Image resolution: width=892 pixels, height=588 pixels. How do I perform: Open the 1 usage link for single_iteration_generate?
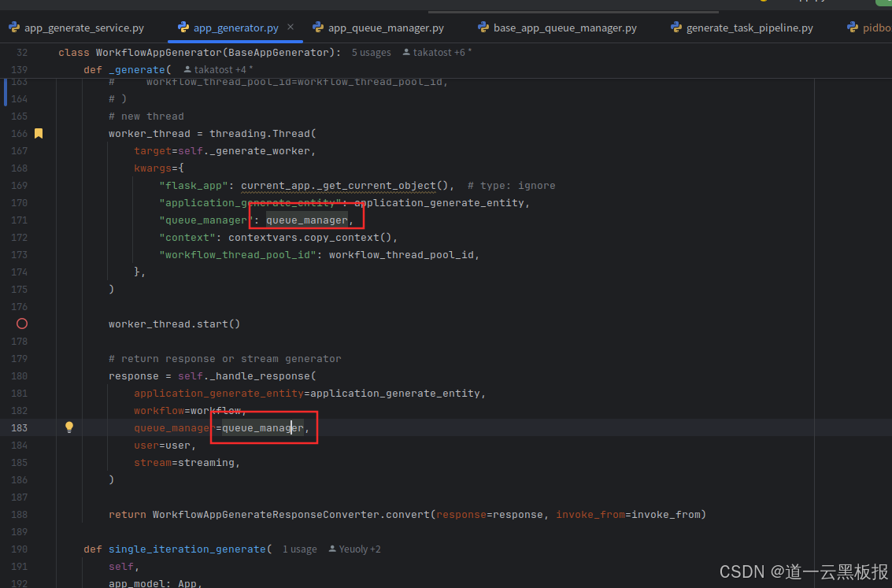299,549
